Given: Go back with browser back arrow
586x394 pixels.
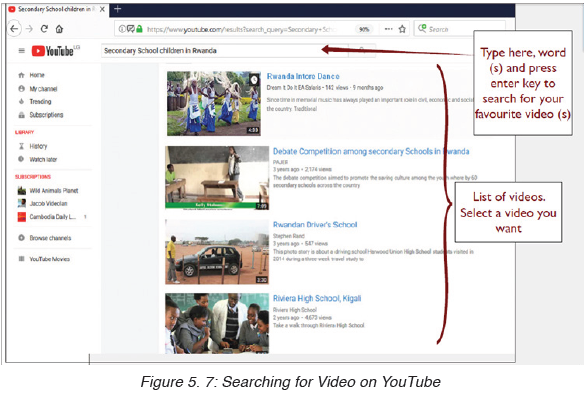Looking at the screenshot, I should pos(14,29).
